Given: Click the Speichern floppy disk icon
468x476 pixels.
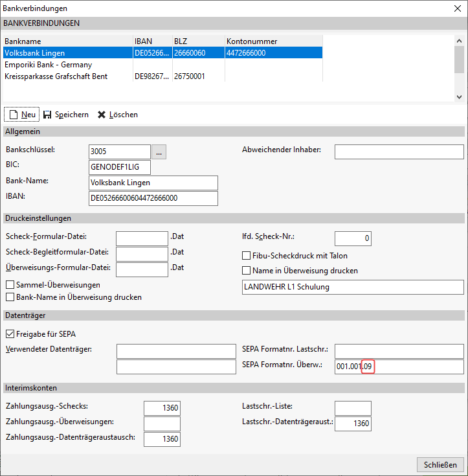Looking at the screenshot, I should click(x=47, y=115).
